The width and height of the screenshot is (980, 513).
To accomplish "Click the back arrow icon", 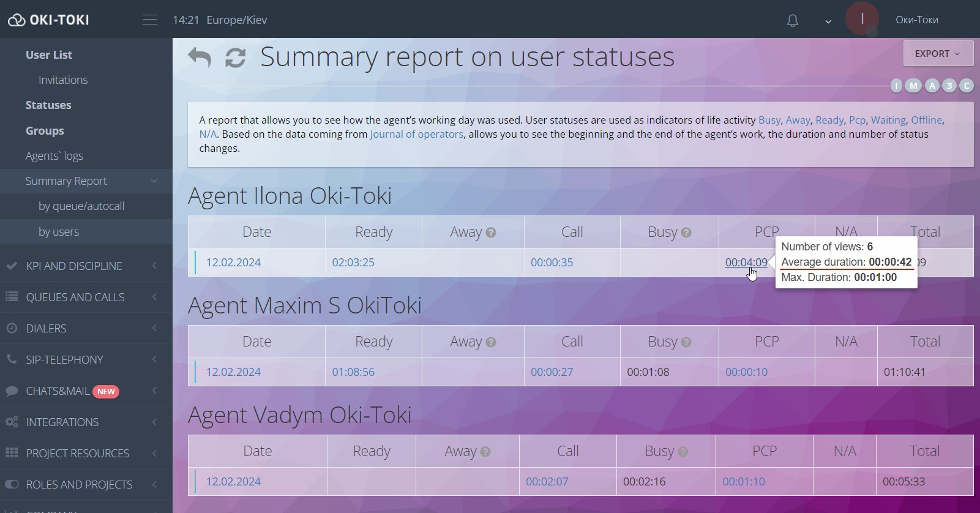I will coord(200,58).
